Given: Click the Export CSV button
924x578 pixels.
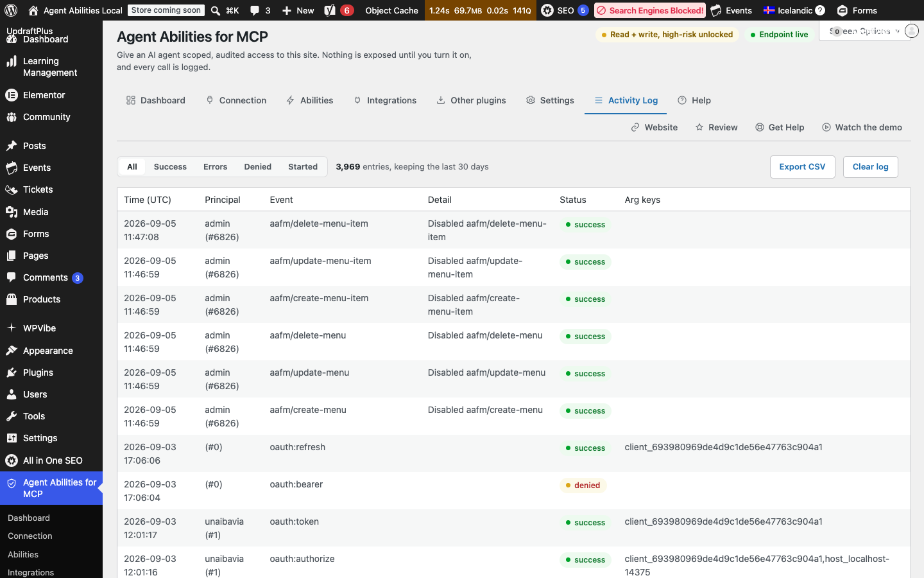Looking at the screenshot, I should click(802, 167).
